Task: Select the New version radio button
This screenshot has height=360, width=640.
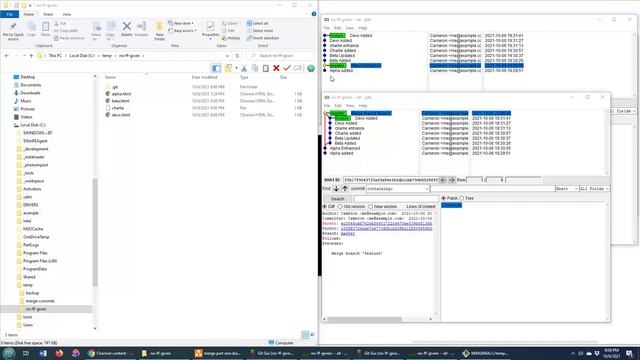Action: click(371, 207)
